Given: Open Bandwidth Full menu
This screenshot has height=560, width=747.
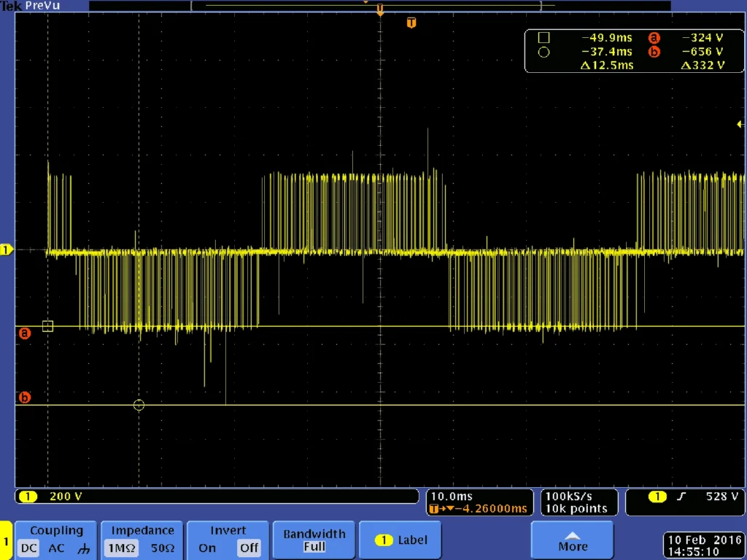Looking at the screenshot, I should tap(314, 540).
